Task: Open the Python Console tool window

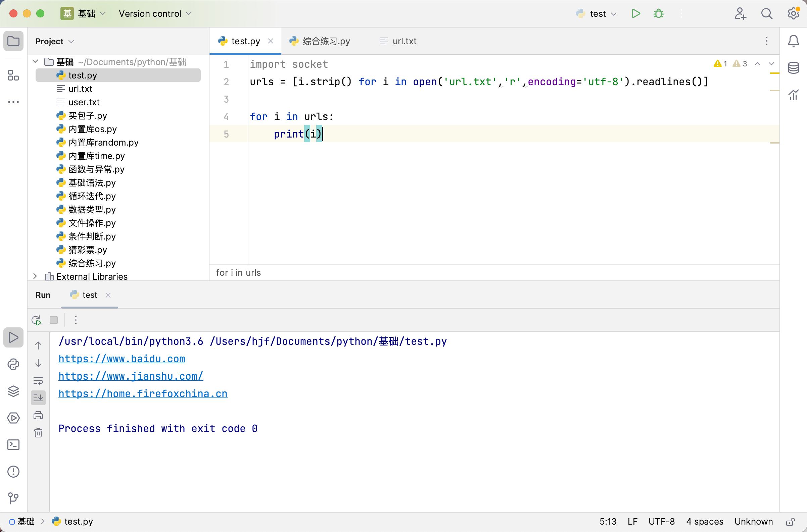Action: pos(13,364)
